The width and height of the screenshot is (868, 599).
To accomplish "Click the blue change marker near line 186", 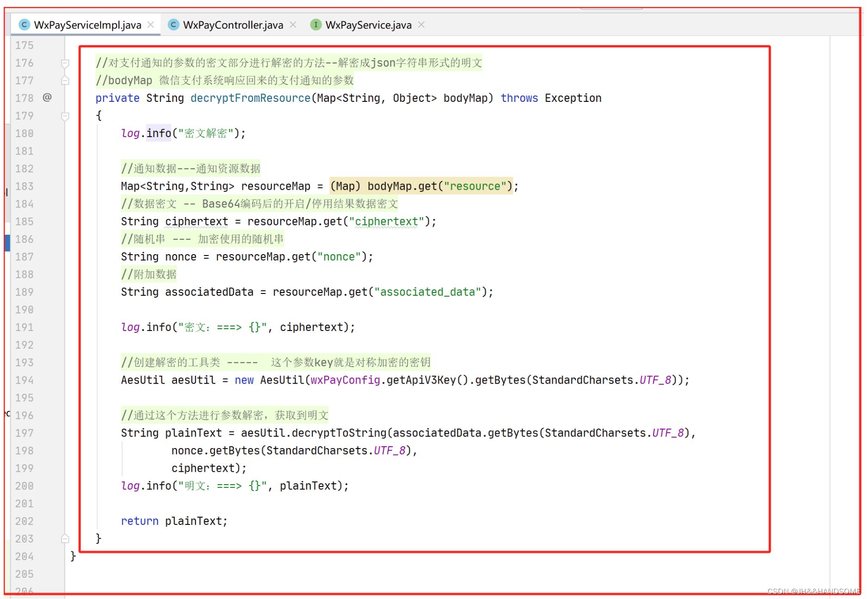I will pyautogui.click(x=7, y=242).
